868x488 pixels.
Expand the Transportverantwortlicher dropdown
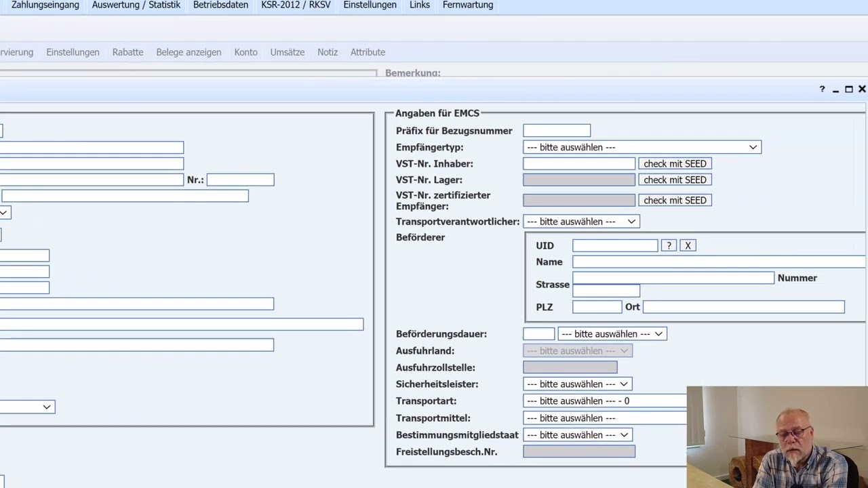(x=581, y=222)
